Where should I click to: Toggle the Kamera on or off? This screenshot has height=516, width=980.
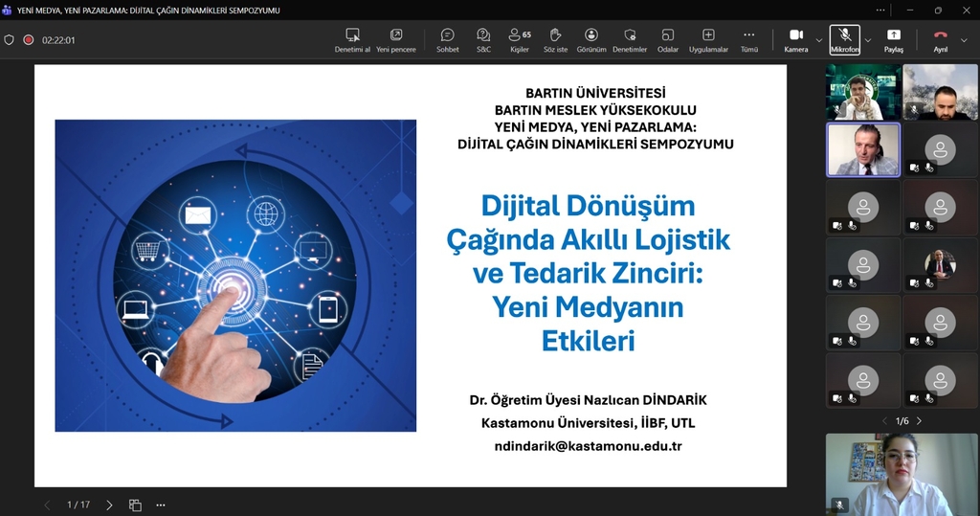(795, 39)
